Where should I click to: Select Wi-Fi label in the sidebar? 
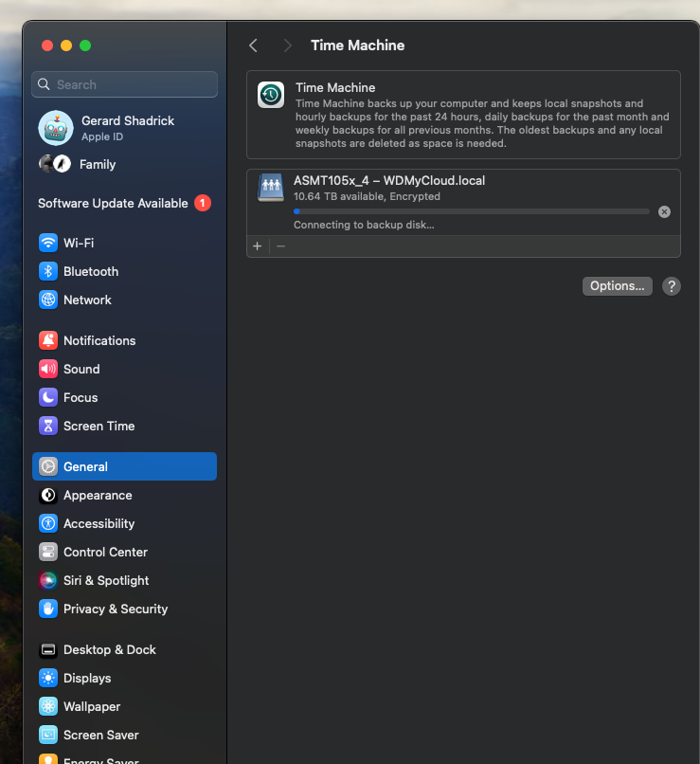(79, 243)
